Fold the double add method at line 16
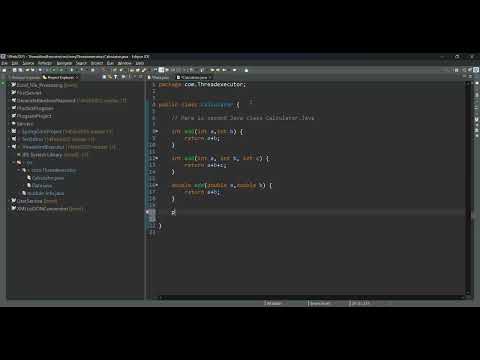Screen dimensions: 480x360 [157, 185]
